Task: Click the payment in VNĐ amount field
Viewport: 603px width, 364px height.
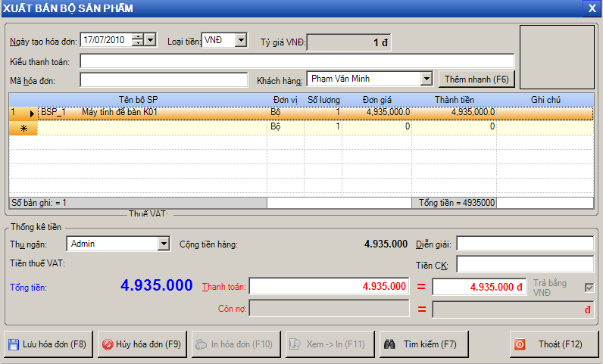Action: pos(479,287)
